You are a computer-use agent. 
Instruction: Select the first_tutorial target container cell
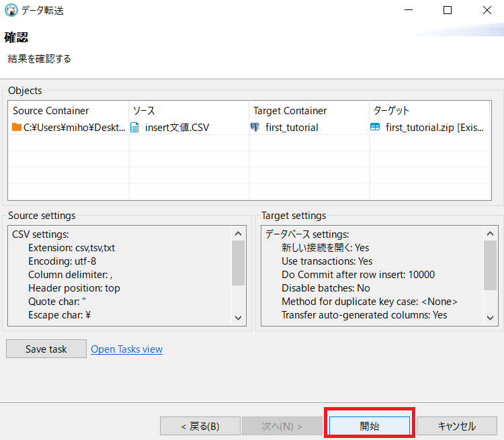[x=309, y=127]
